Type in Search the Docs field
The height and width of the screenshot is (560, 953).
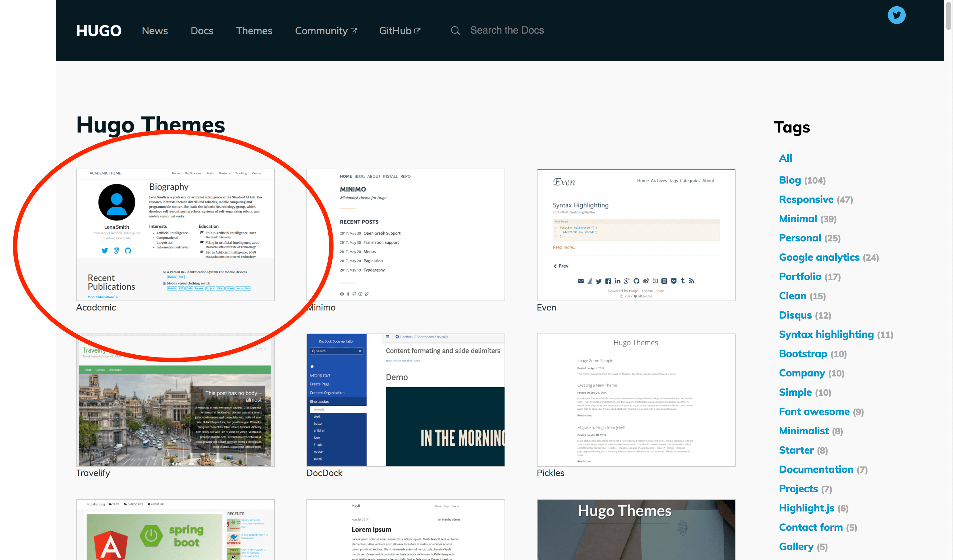[x=507, y=30]
